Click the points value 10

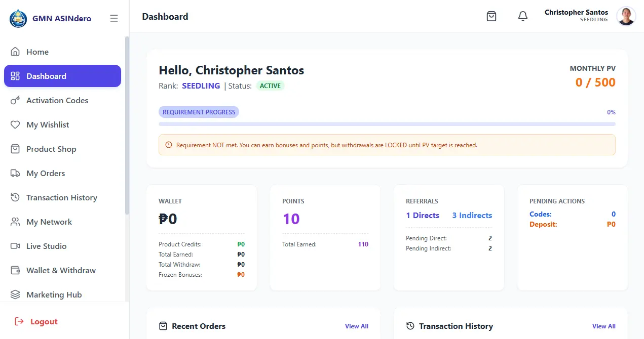(291, 219)
